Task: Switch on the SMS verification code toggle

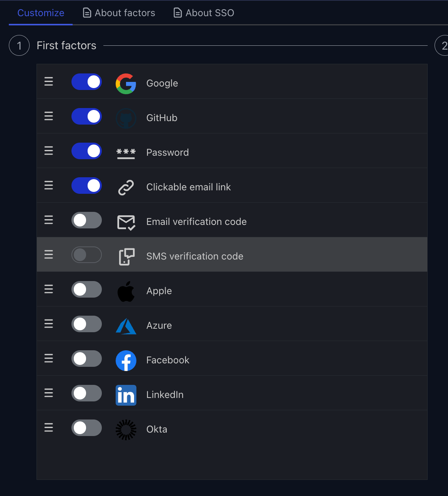Action: pos(86,255)
